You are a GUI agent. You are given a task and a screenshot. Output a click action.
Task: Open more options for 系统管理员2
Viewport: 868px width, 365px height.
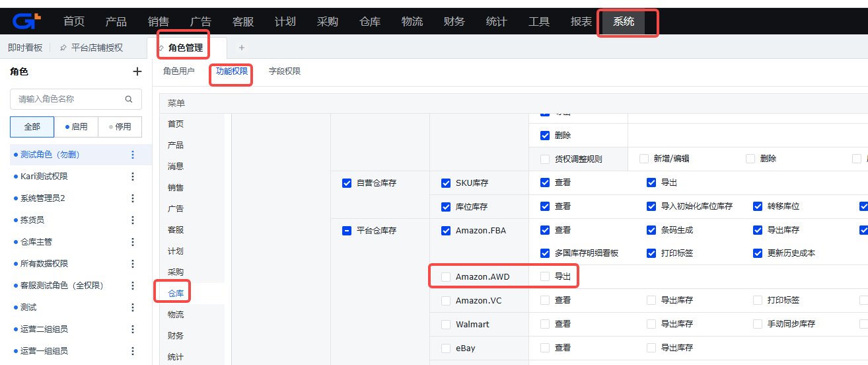(x=132, y=198)
